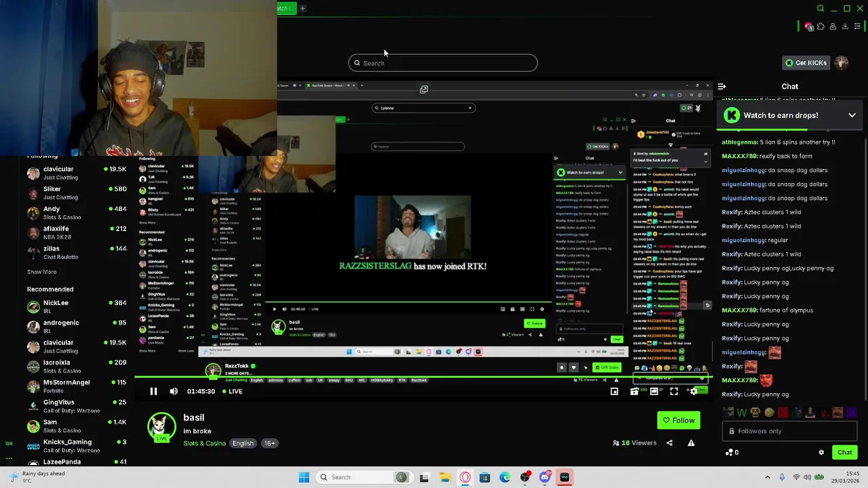Image resolution: width=868 pixels, height=488 pixels.
Task: Open chat settings gear icon
Action: [821, 452]
